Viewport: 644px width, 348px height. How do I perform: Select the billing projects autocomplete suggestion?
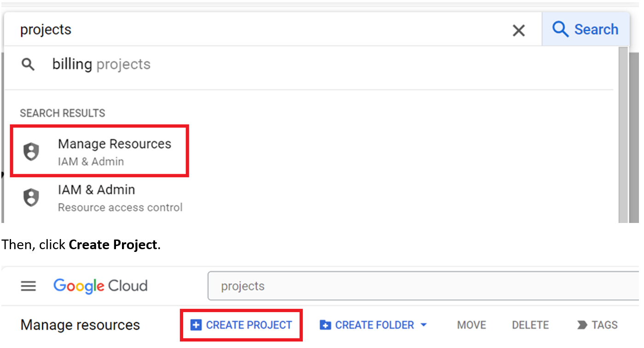102,64
